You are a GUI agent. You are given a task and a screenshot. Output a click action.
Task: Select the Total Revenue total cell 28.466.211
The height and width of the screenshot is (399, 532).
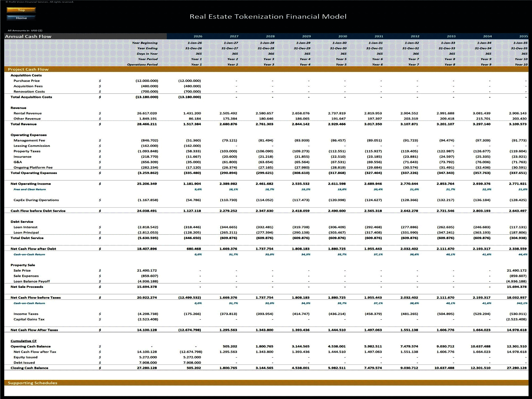coord(147,124)
